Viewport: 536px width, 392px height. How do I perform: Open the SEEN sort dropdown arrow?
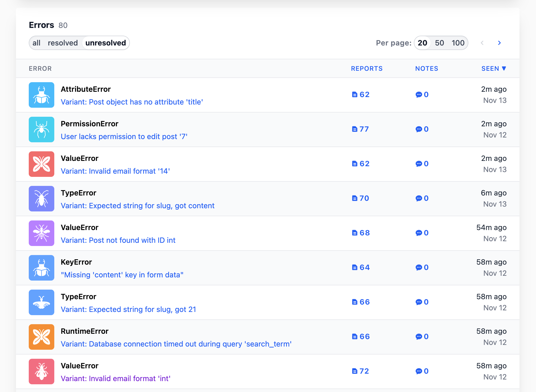(504, 68)
